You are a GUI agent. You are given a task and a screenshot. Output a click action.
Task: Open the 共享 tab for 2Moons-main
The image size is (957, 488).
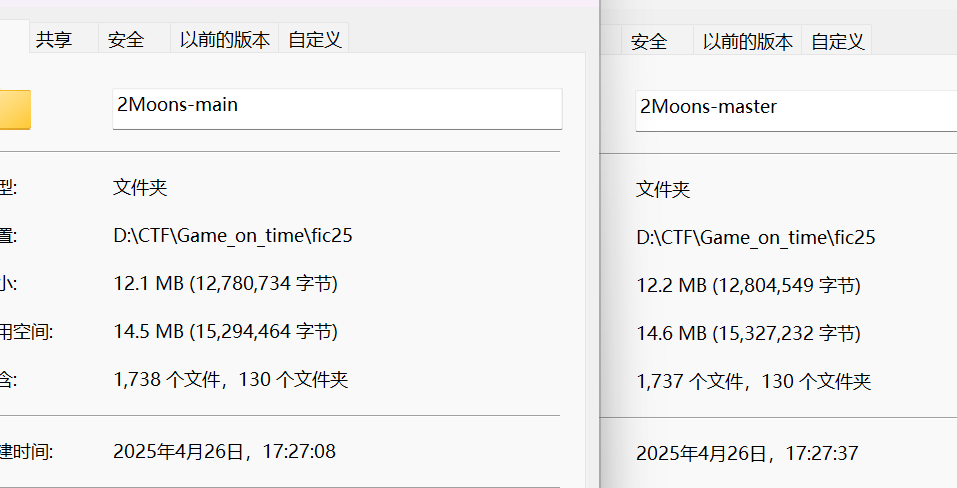coord(54,40)
